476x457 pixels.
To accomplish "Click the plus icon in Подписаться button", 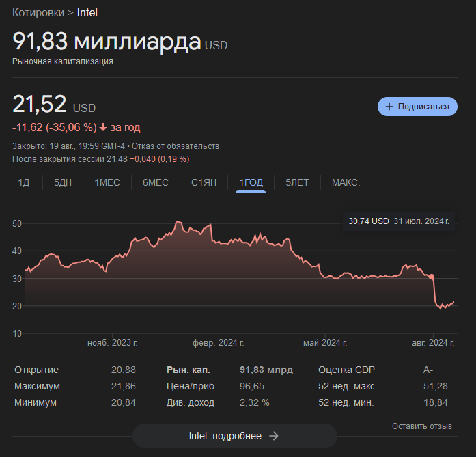I will [x=389, y=107].
